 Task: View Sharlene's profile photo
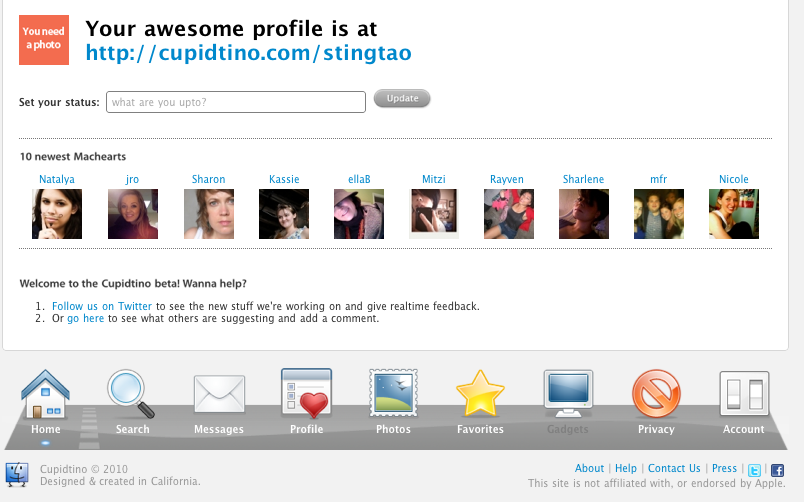pos(584,214)
